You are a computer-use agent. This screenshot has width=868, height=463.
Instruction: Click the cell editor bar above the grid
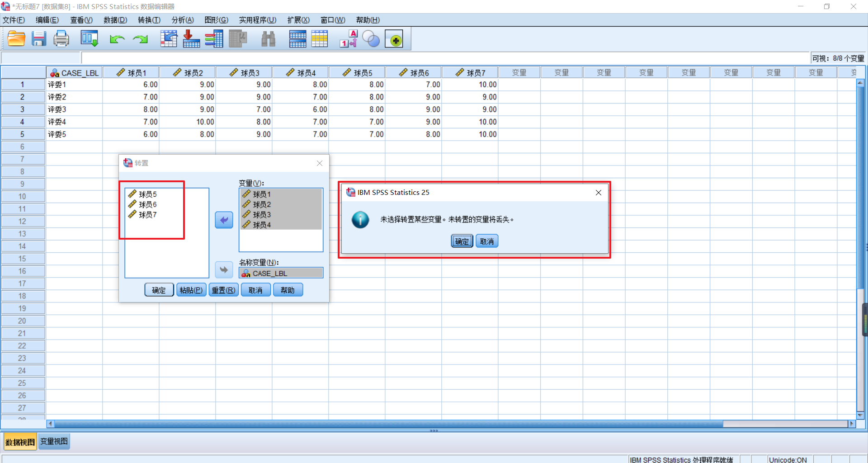point(445,58)
